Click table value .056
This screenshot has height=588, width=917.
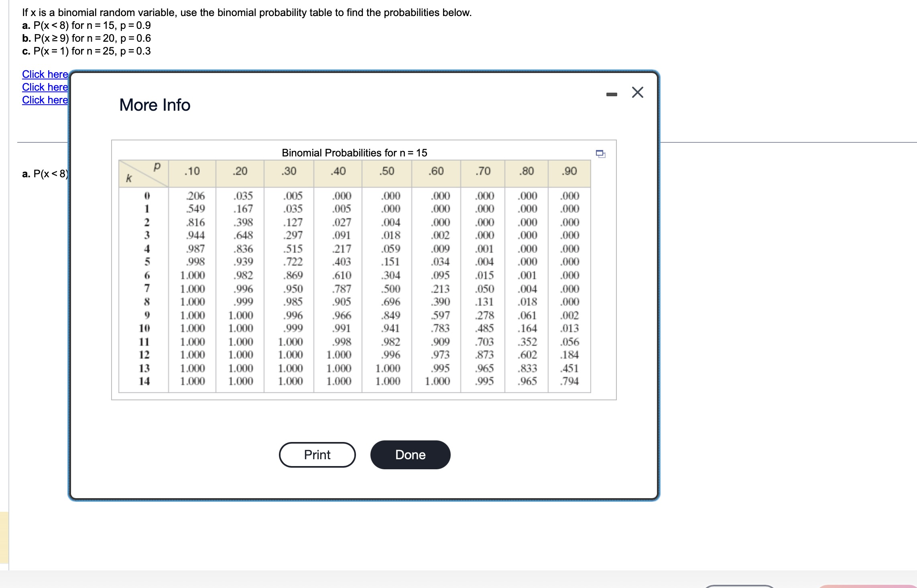pos(569,342)
